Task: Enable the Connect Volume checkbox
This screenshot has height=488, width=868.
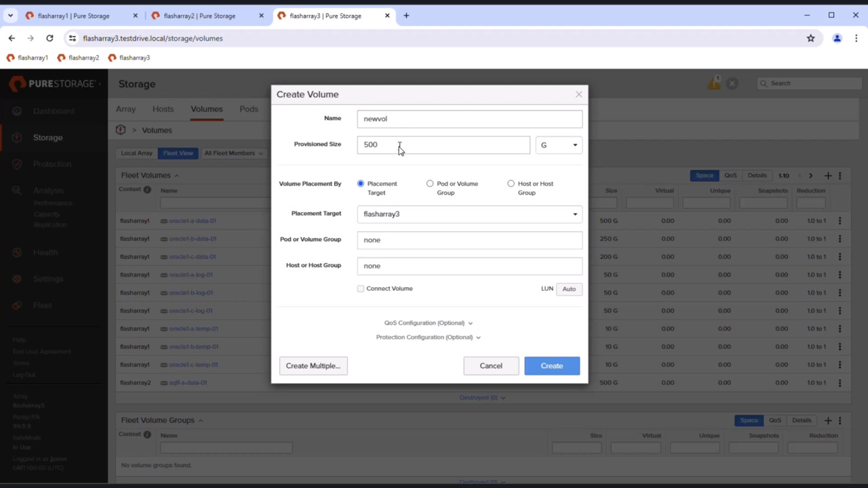Action: 360,288
